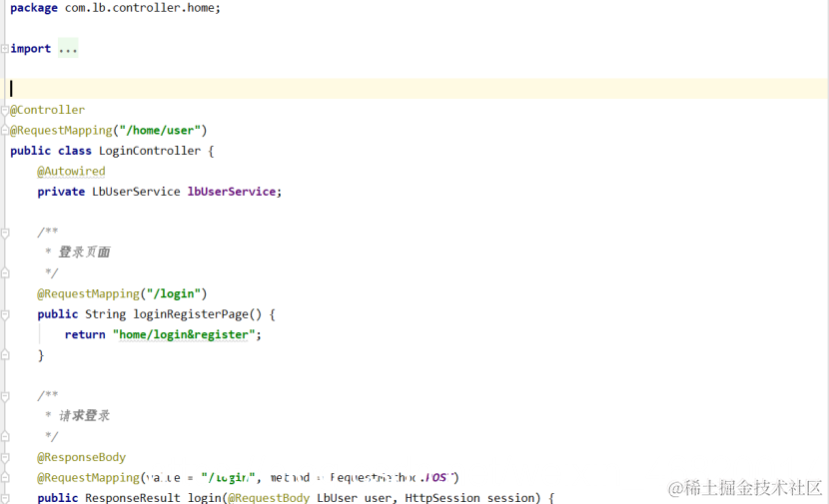This screenshot has height=504, width=829.
Task: Fold the login method at 'public ResponseResult'
Action: pos(5,498)
